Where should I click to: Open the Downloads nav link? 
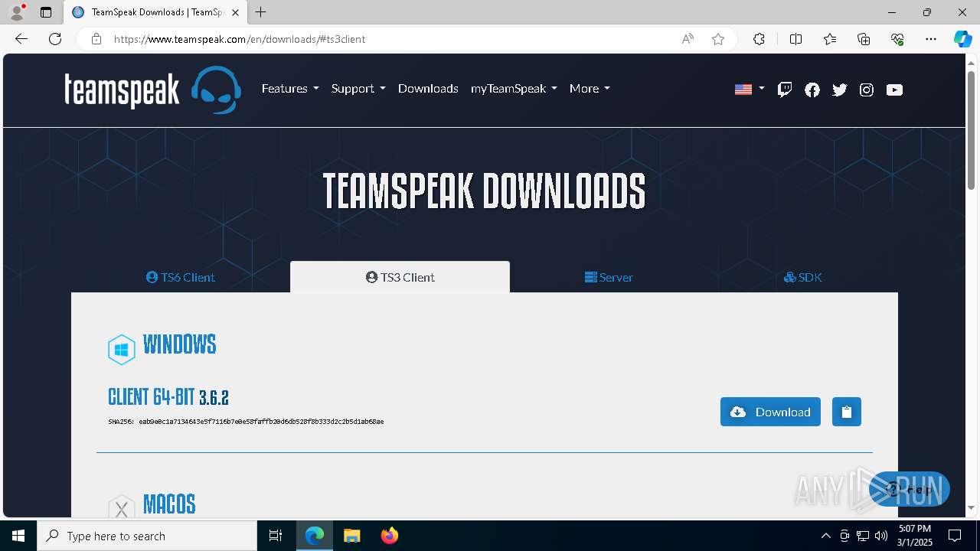tap(428, 89)
